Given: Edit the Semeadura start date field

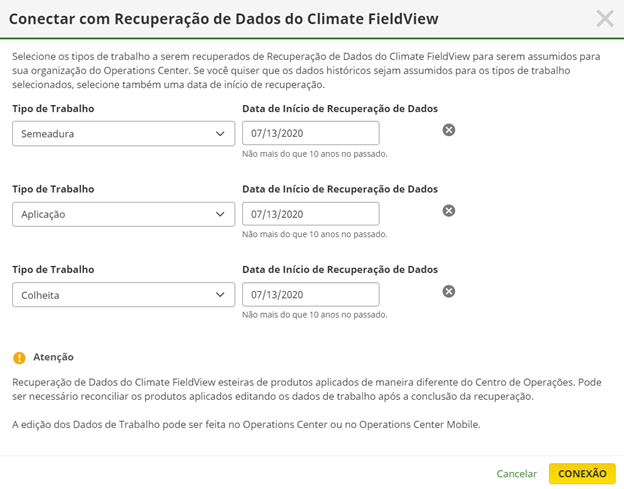Looking at the screenshot, I should pos(310,133).
